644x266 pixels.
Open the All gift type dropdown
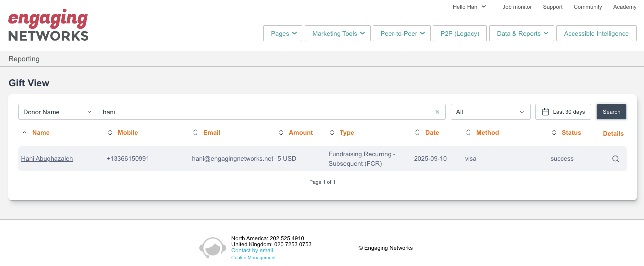[x=490, y=112]
